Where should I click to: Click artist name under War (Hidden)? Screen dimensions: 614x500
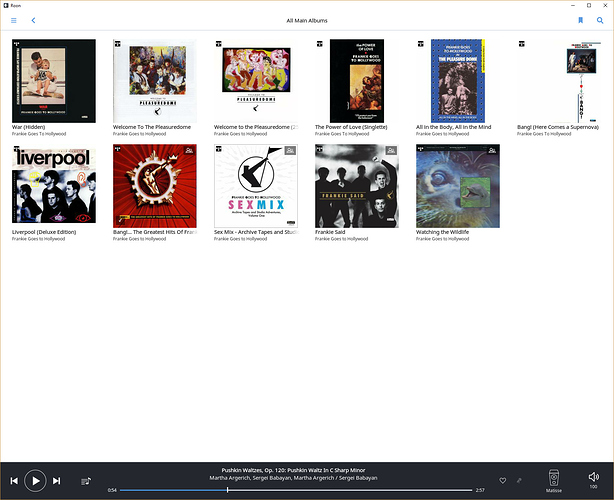tap(39, 134)
